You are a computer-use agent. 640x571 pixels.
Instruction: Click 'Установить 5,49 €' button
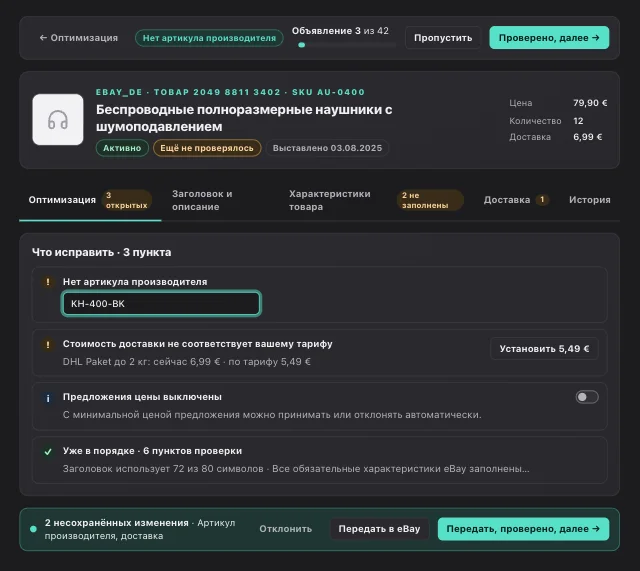[544, 349]
